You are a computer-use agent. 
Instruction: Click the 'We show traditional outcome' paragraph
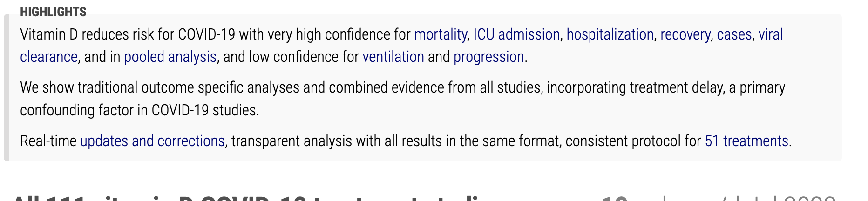pos(403,99)
